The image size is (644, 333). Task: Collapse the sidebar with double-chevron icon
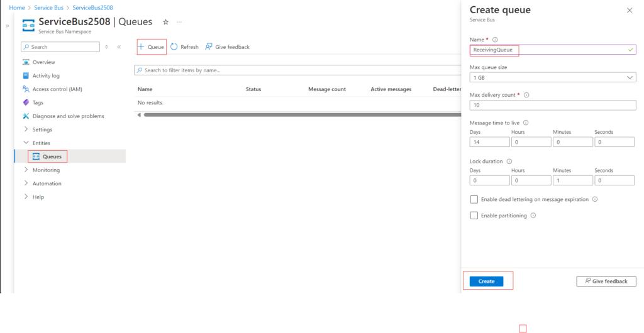(x=119, y=46)
